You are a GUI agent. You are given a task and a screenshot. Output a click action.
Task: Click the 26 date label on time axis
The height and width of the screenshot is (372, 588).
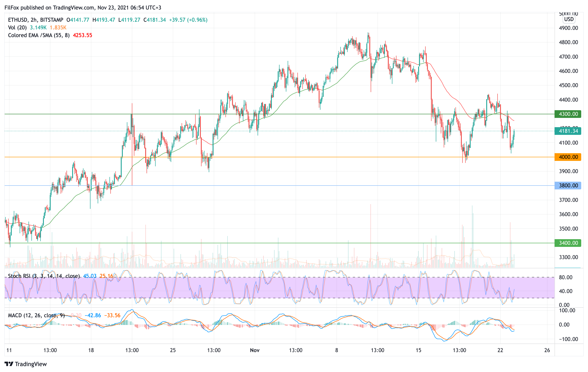547,350
